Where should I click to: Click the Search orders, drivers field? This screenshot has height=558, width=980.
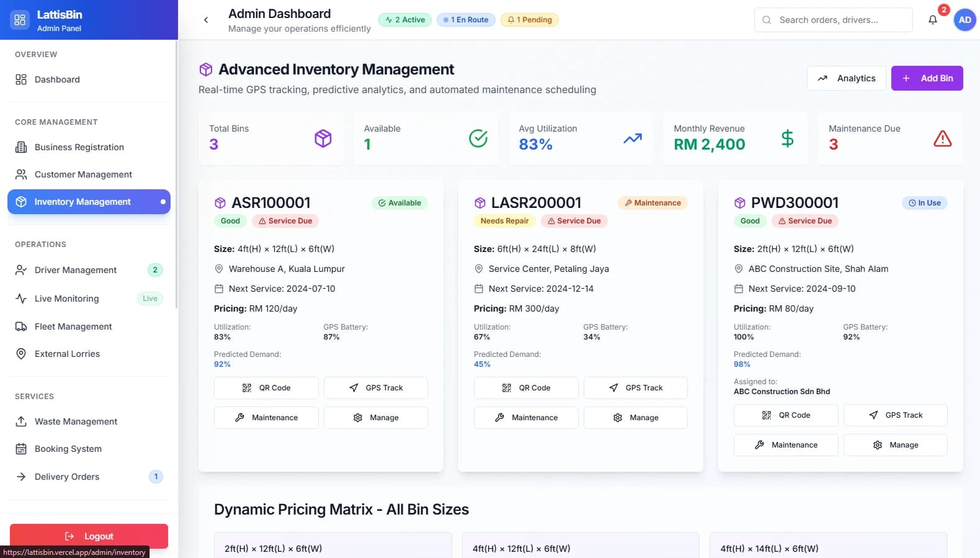point(833,20)
